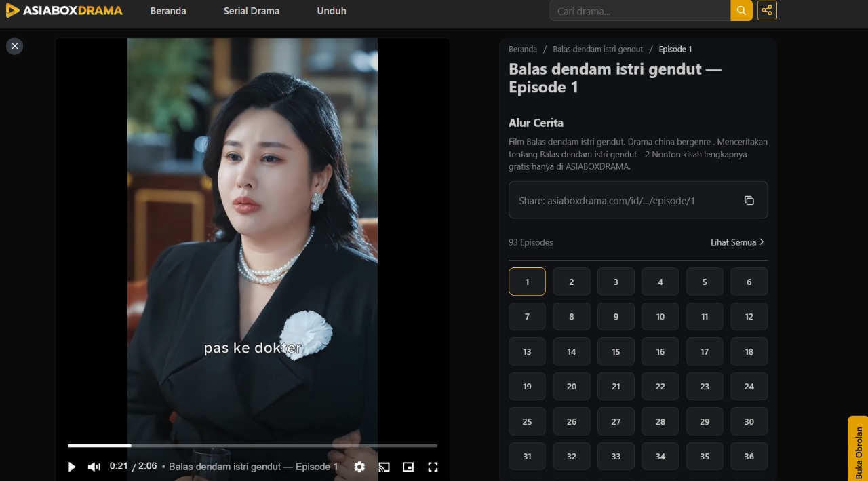
Task: Click the share icon in header
Action: point(767,11)
